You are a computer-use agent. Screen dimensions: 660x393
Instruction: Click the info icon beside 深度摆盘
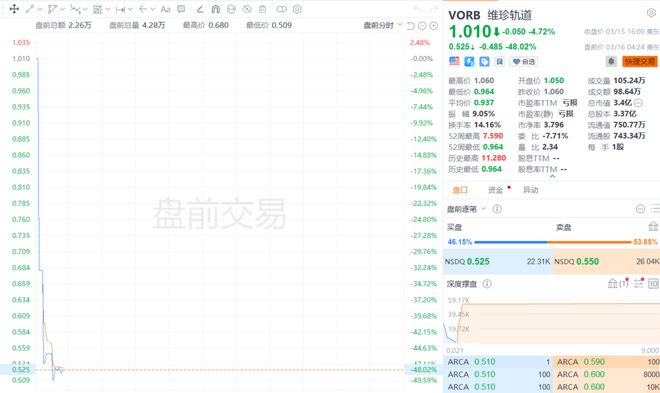[x=487, y=284]
